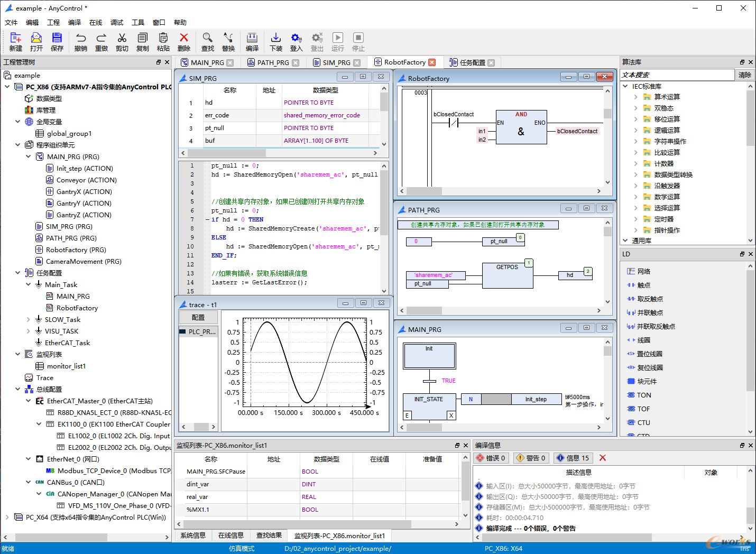This screenshot has height=554, width=756.
Task: Collapse MAIN_PRG (PRG) tree node
Action: point(29,156)
